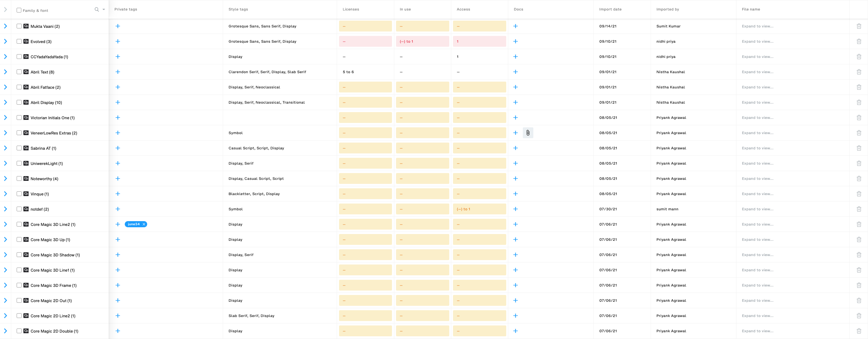
Task: Tick the CCYadaYadaYada checkbox
Action: pos(19,57)
